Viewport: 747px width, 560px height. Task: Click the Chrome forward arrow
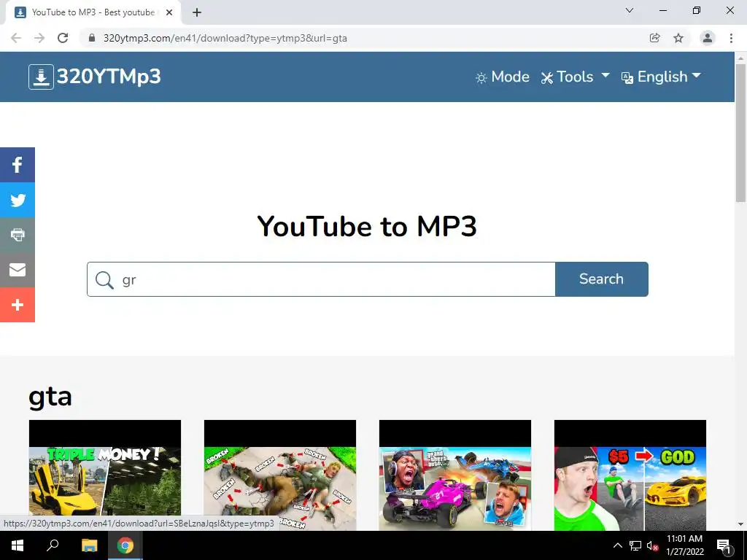pos(39,38)
